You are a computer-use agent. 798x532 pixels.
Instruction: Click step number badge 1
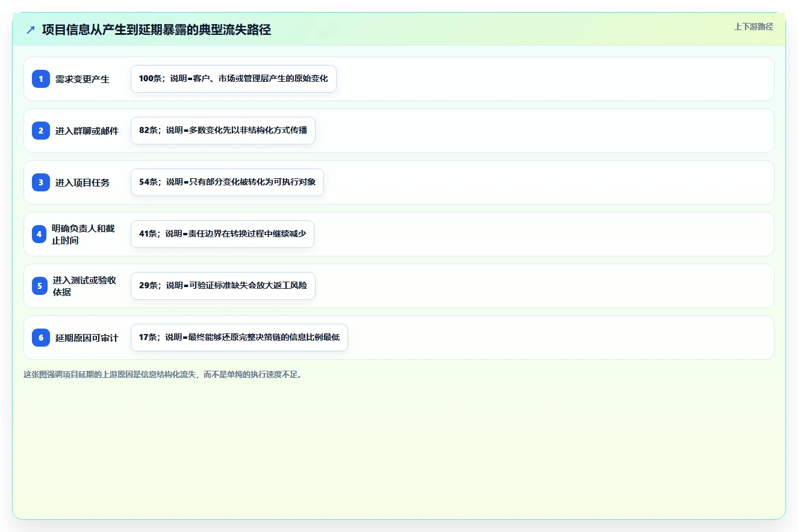click(41, 79)
